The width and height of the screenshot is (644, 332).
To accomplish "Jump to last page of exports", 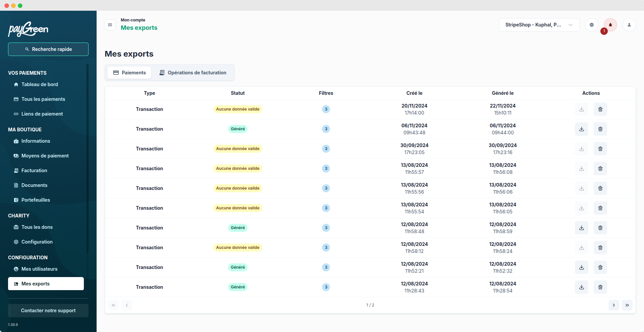I will click(x=627, y=305).
